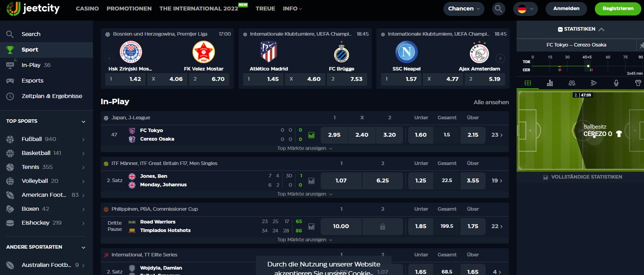Open Esports gamepad sidebar item

click(46, 81)
